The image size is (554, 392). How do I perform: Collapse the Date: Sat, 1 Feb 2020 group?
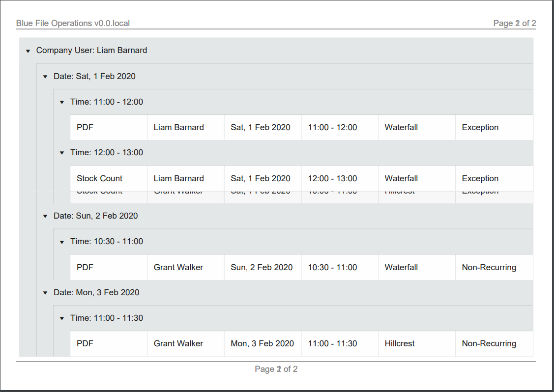[x=45, y=77]
